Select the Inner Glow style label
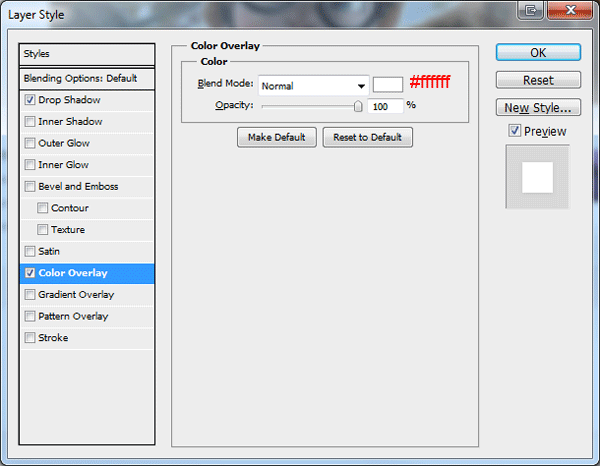 [x=64, y=165]
